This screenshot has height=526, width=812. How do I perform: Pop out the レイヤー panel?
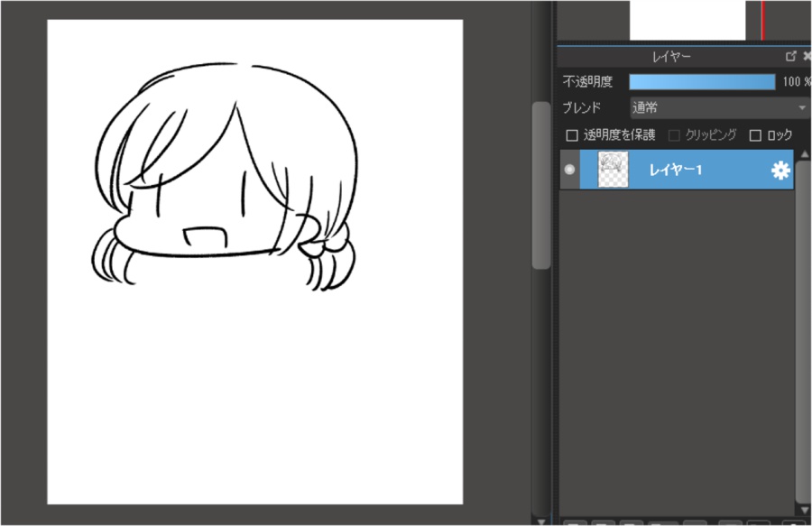[790, 56]
